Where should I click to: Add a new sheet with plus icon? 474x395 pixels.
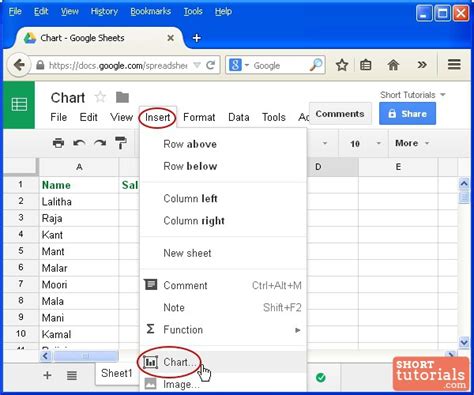[47, 375]
